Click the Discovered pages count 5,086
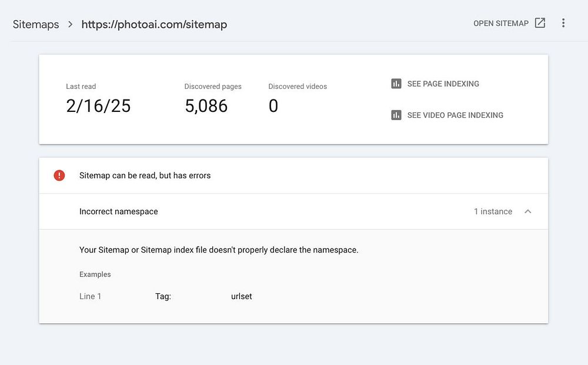This screenshot has width=588, height=365. (206, 106)
